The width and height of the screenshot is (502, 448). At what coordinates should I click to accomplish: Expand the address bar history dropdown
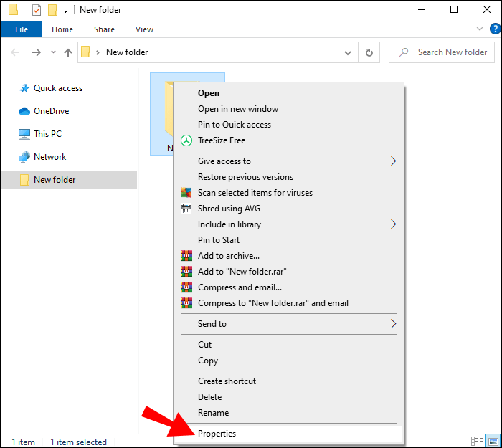coord(348,53)
